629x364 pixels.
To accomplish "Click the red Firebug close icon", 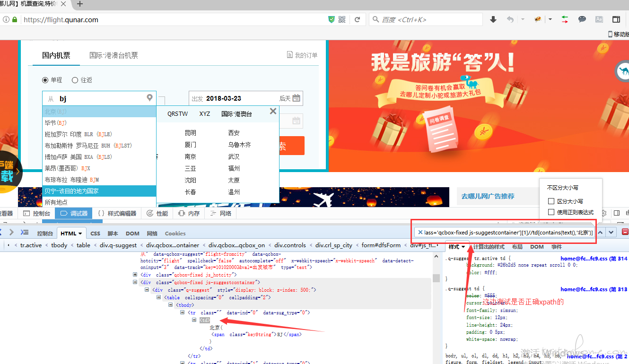I will point(625,232).
